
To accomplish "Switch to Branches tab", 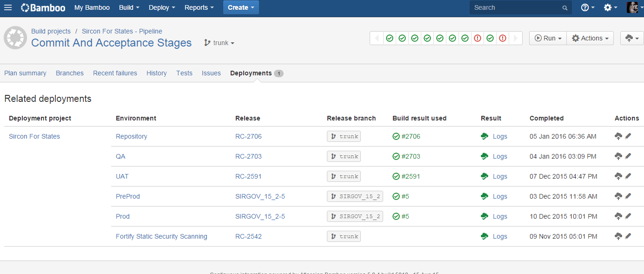I will click(70, 73).
